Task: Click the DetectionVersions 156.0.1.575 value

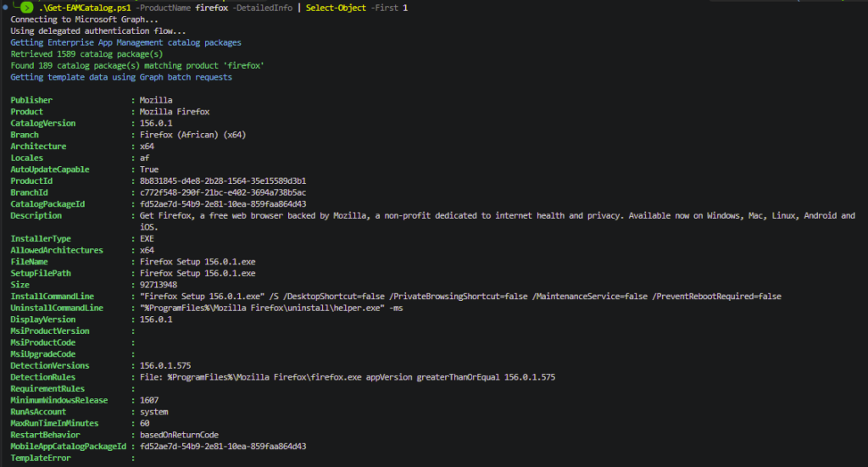Action: coord(165,366)
